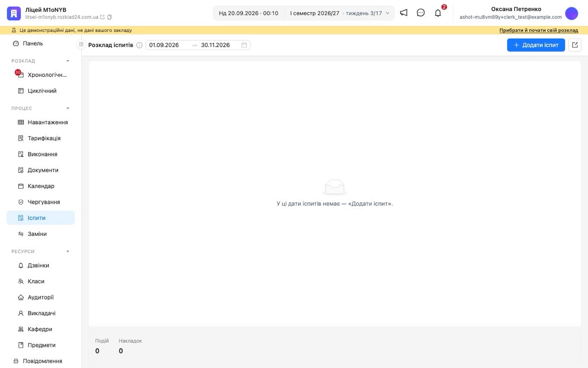This screenshot has height=368, width=588.
Task: Open Дзвінки sidebar item
Action: pyautogui.click(x=41, y=265)
